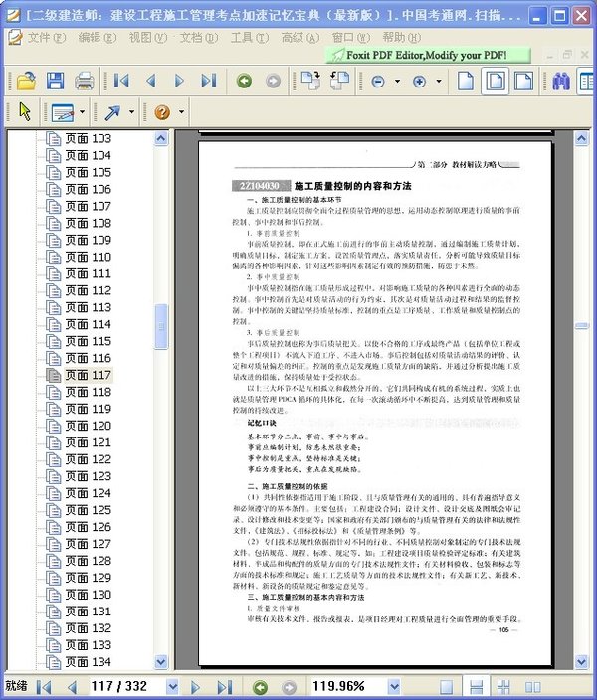The image size is (597, 700).
Task: Click Foxit PDF Editor advertisement banner
Action: click(428, 55)
